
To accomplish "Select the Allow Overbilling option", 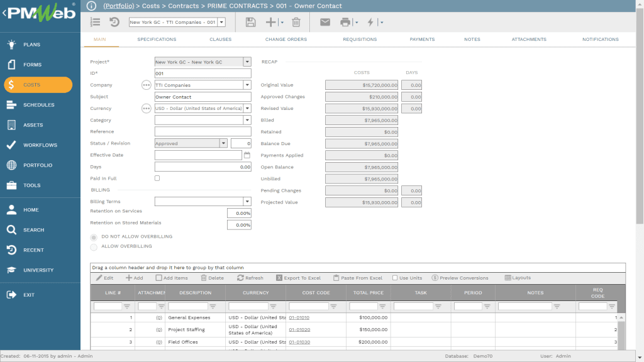I will (94, 246).
